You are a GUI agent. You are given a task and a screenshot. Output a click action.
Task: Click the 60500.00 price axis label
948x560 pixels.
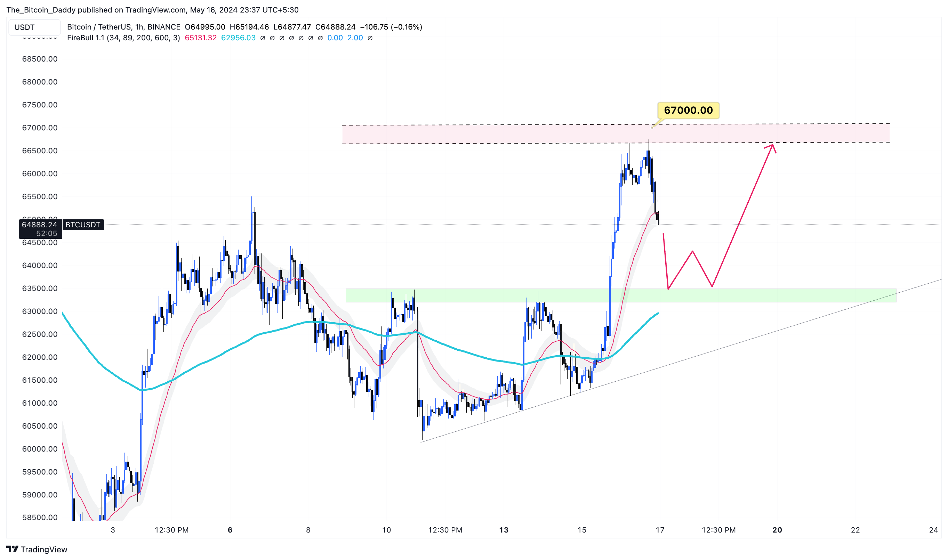[x=40, y=426]
